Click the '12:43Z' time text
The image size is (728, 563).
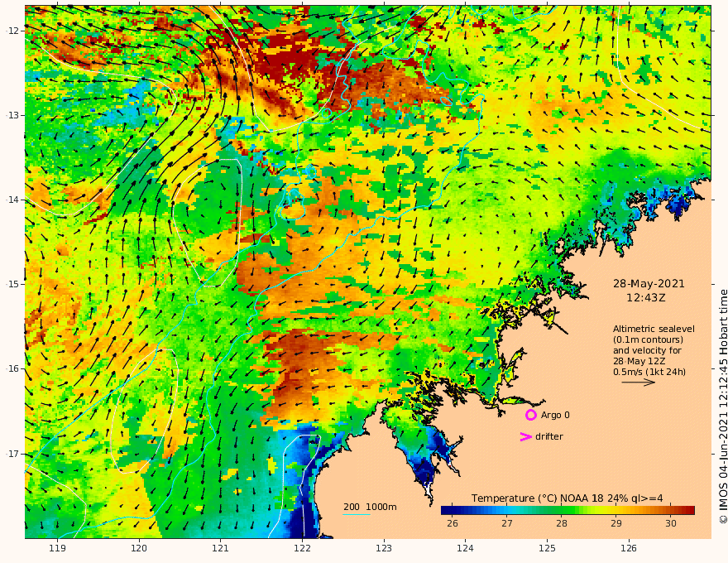point(646,298)
